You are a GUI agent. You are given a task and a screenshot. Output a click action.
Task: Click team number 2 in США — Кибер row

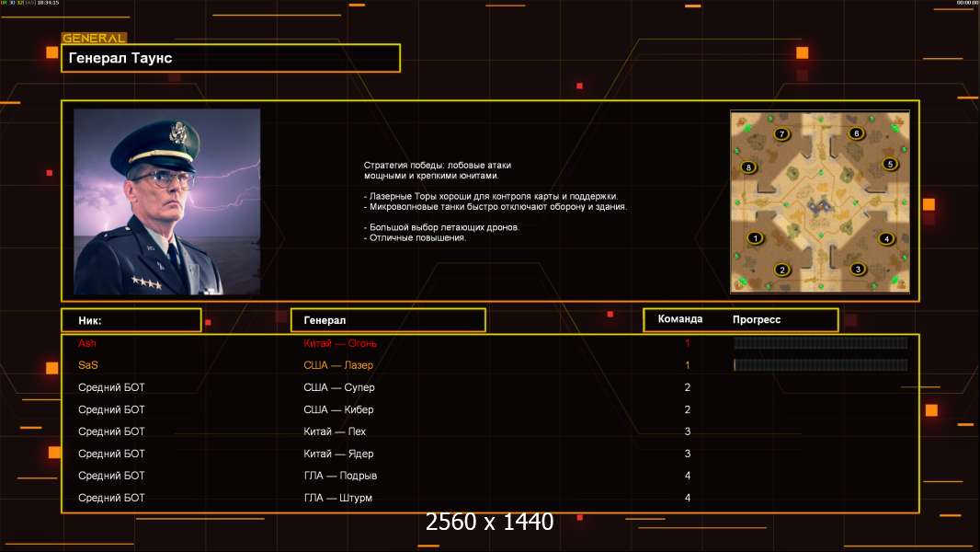coord(688,409)
